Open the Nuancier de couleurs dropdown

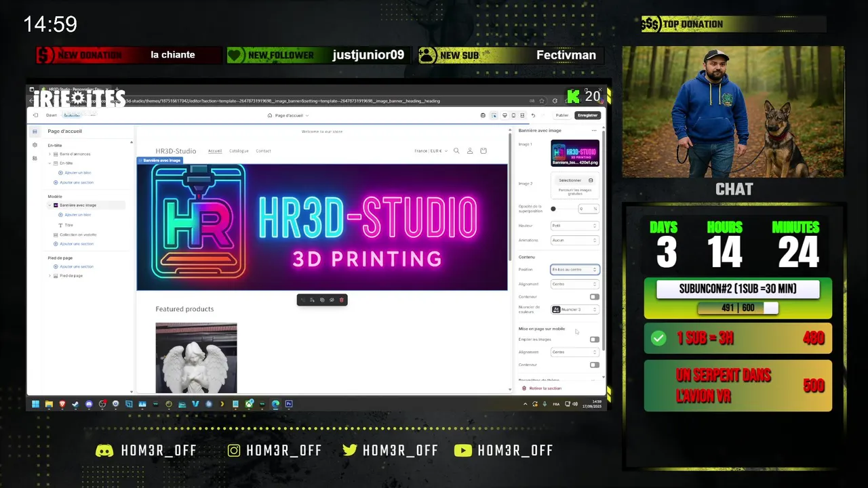pyautogui.click(x=575, y=310)
